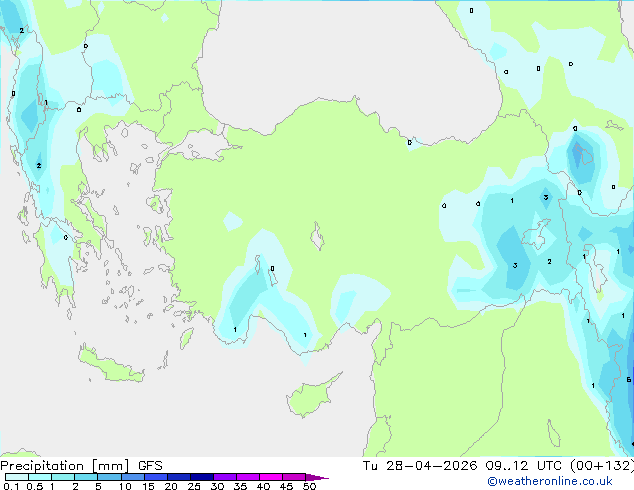634x490 pixels.
Task: Click the '6' precipitation value on the map
Action: 628,380
